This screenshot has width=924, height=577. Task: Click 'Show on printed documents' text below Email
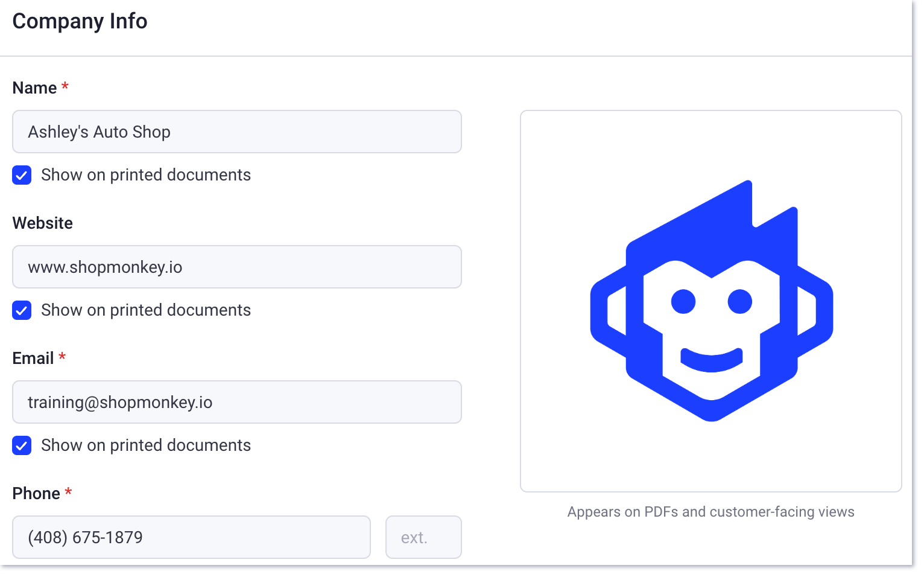point(146,445)
